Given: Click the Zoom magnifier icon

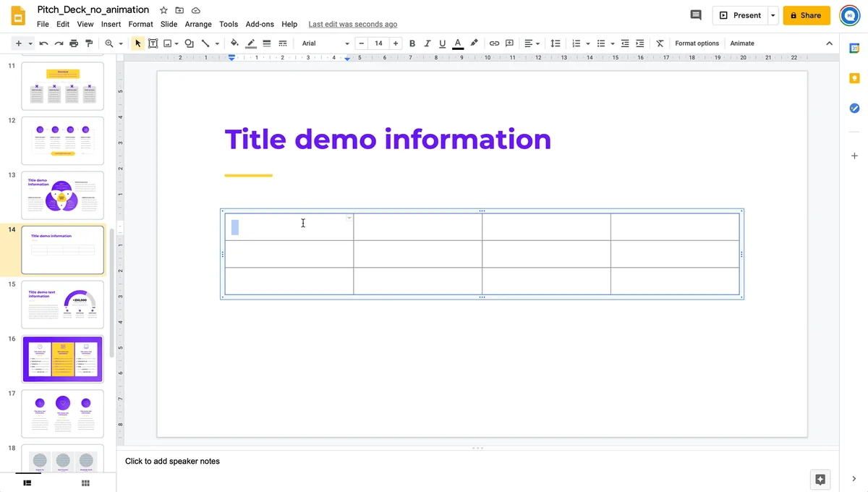Looking at the screenshot, I should (x=109, y=43).
